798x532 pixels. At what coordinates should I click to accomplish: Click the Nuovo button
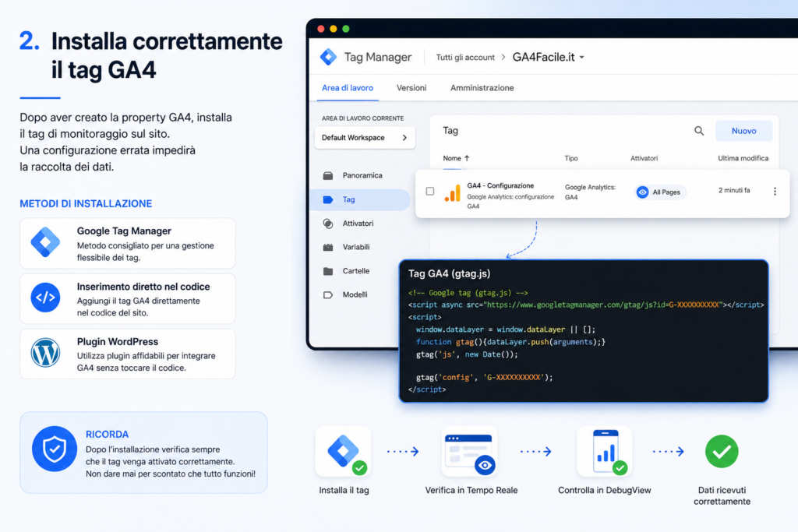(743, 131)
